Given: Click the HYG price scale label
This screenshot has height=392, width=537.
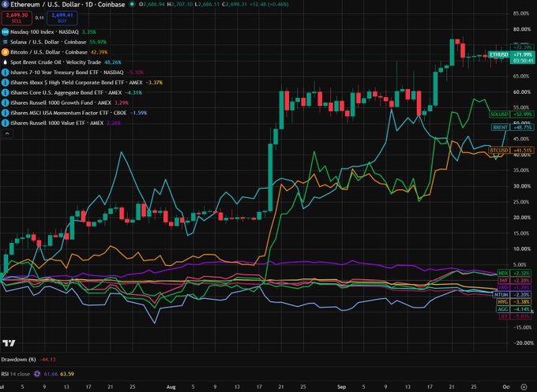Looking at the screenshot, I should pyautogui.click(x=503, y=302).
